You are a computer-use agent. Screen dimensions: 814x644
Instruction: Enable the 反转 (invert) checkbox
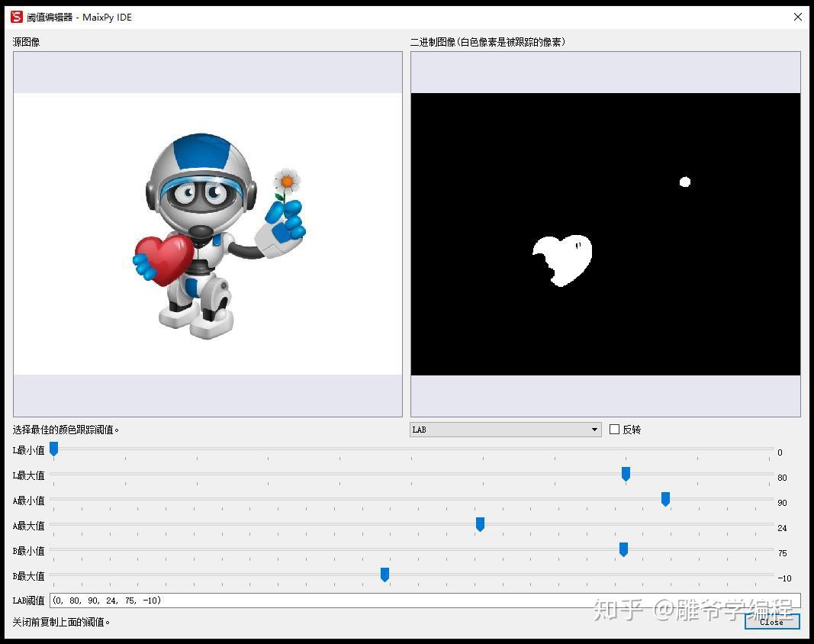615,430
